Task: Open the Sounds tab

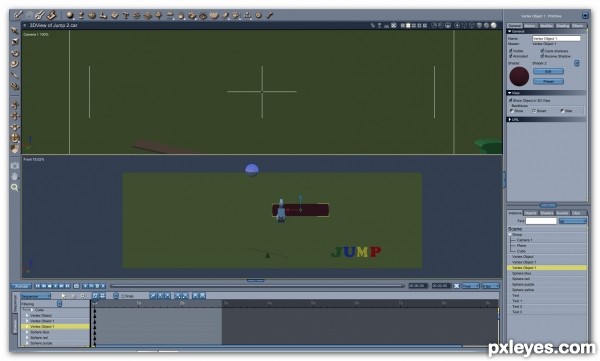Action: [x=562, y=213]
